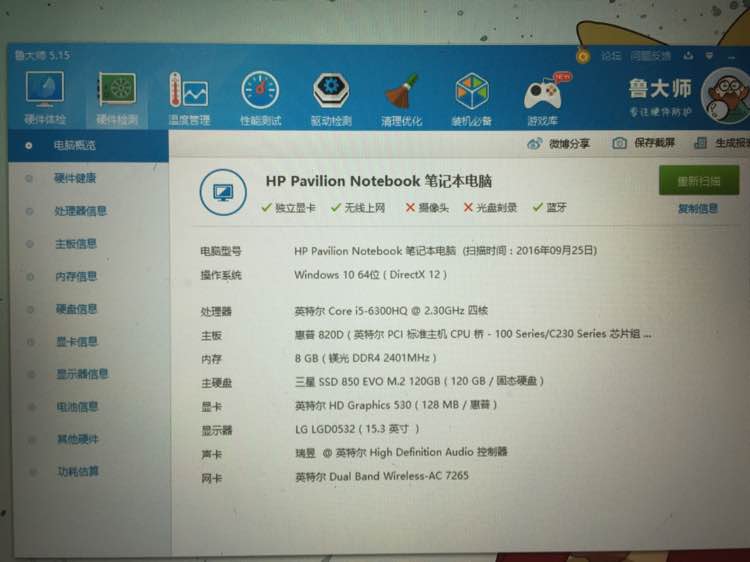The width and height of the screenshot is (750, 562).
Task: Click 光盘刻录 cross indicator
Action: pos(490,207)
